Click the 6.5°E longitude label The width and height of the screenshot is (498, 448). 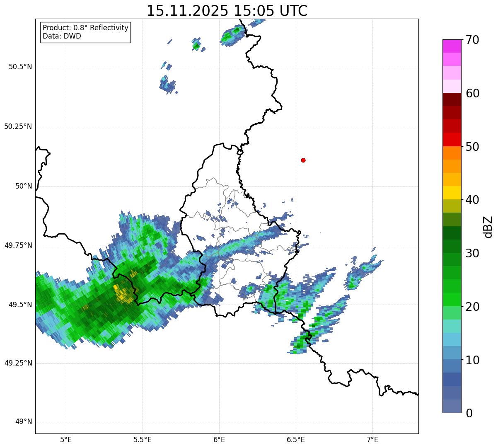pos(296,439)
